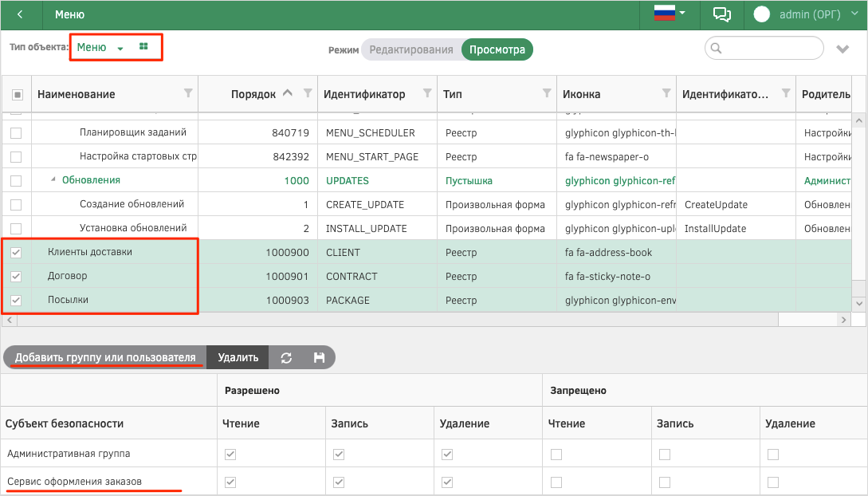Toggle denied Чтение for Сервис оформления заказов
The width and height of the screenshot is (868, 496).
tap(556, 482)
